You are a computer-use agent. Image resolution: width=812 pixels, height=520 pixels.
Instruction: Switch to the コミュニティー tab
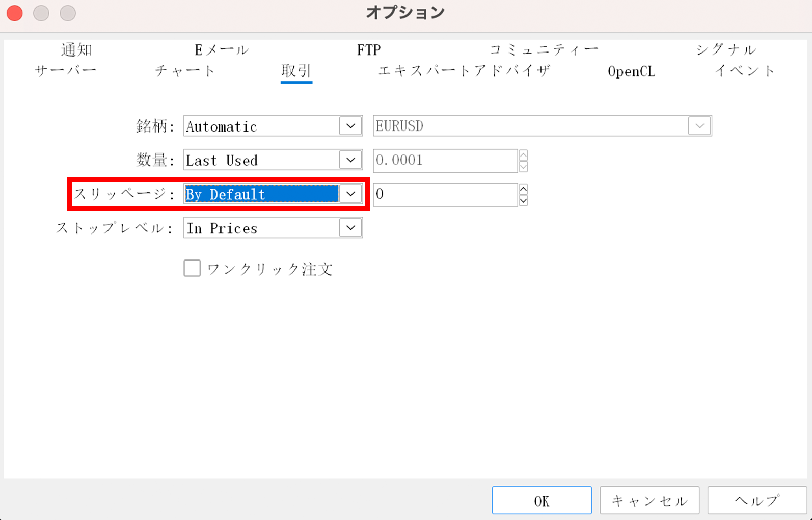[544, 50]
